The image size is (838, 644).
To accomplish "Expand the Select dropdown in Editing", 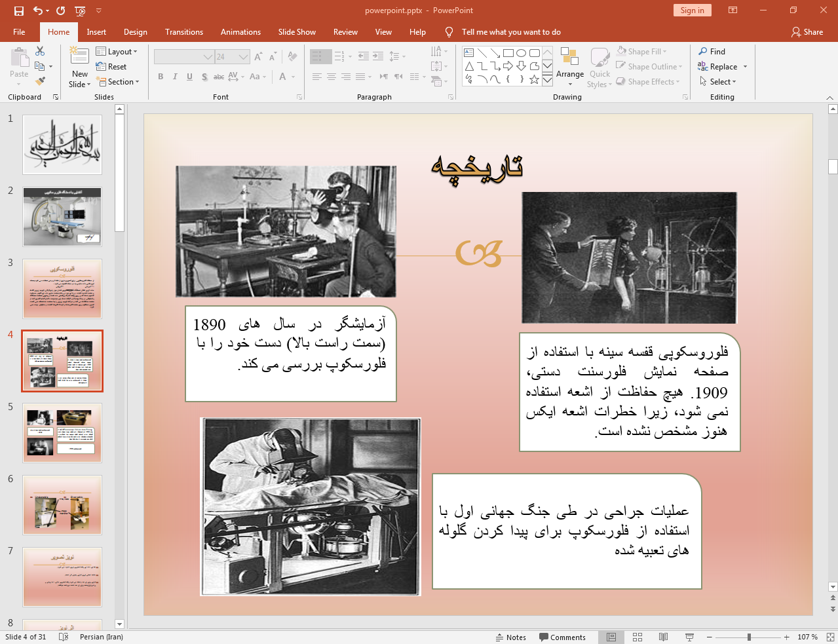I will click(717, 82).
